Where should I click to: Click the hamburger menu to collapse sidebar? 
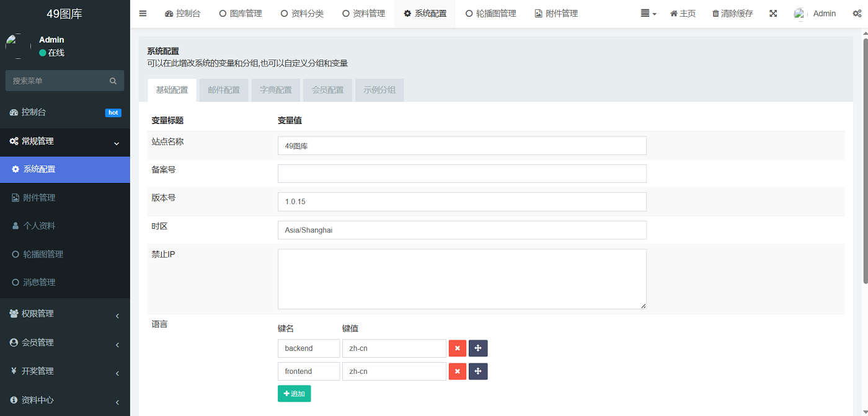(142, 13)
